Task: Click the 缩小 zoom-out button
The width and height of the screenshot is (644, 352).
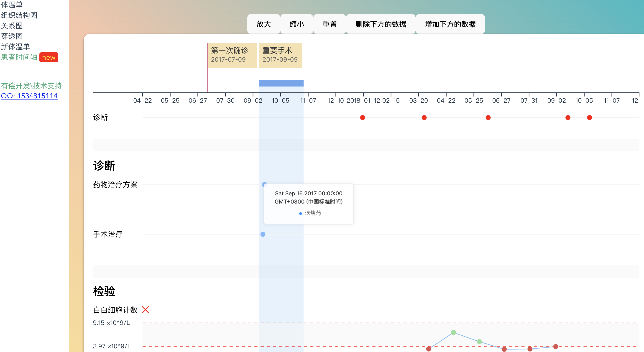Action: click(296, 24)
